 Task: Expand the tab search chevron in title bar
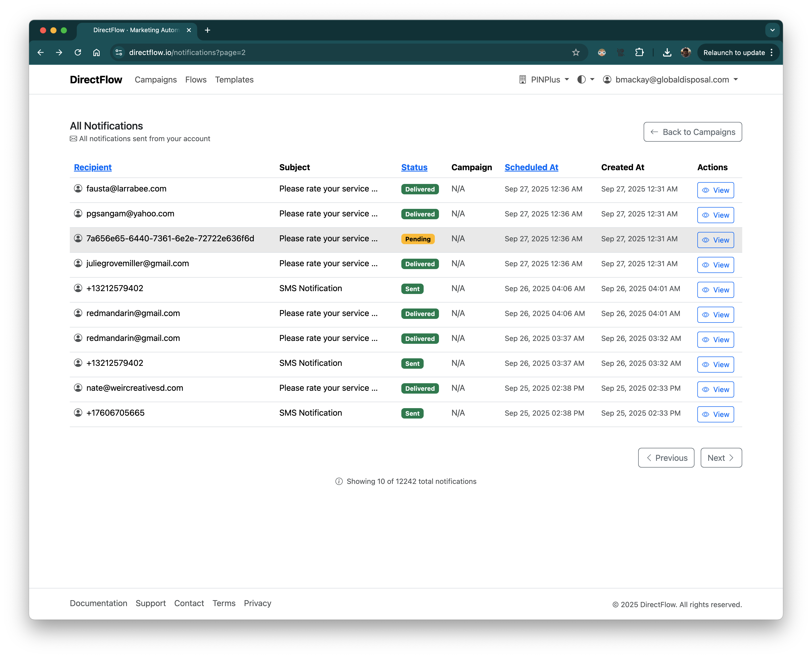772,30
